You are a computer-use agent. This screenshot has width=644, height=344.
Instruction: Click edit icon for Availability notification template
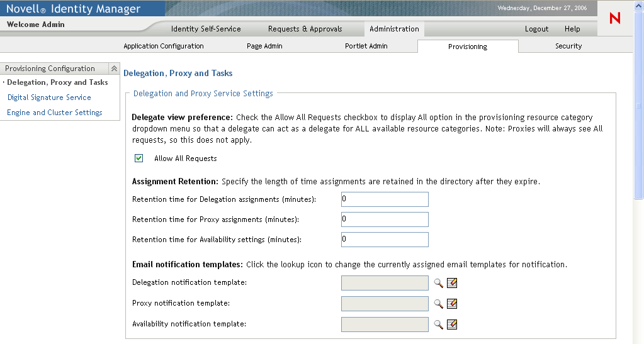coord(452,325)
